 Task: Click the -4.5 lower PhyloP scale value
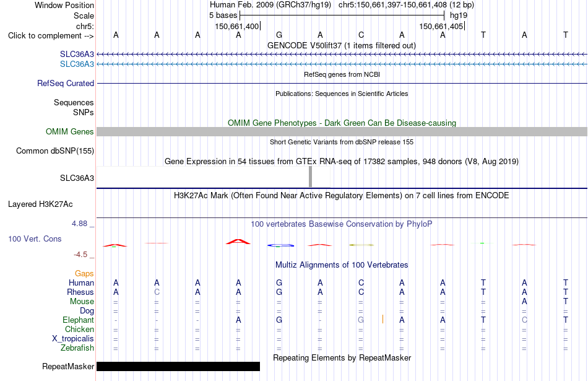[80, 255]
